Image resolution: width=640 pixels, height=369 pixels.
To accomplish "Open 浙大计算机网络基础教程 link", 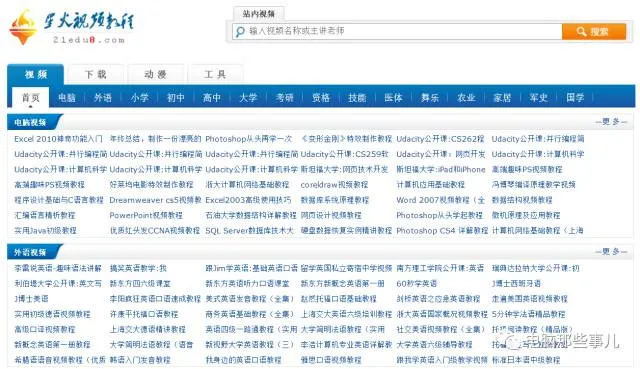I will [x=247, y=185].
